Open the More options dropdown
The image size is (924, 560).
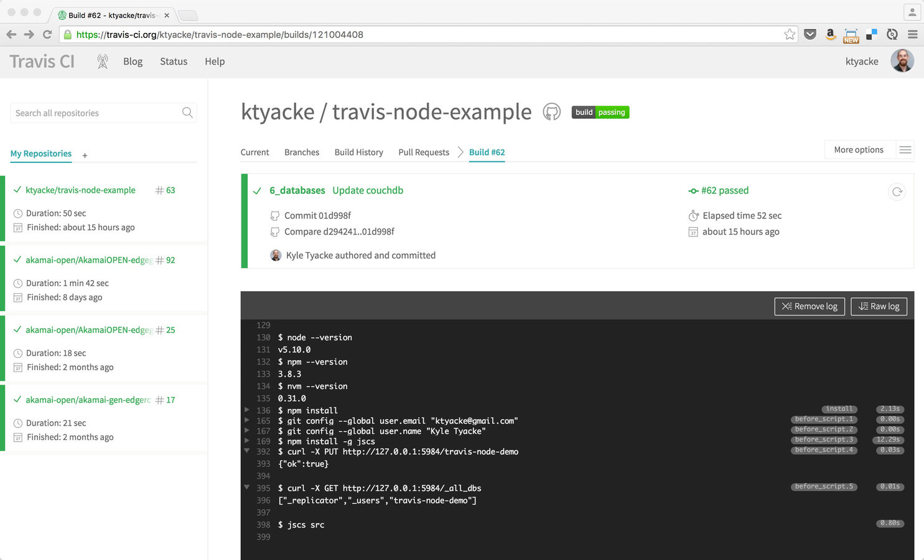(859, 150)
